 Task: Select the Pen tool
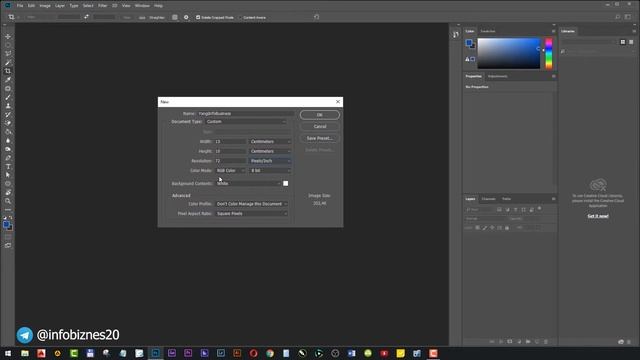pyautogui.click(x=8, y=158)
